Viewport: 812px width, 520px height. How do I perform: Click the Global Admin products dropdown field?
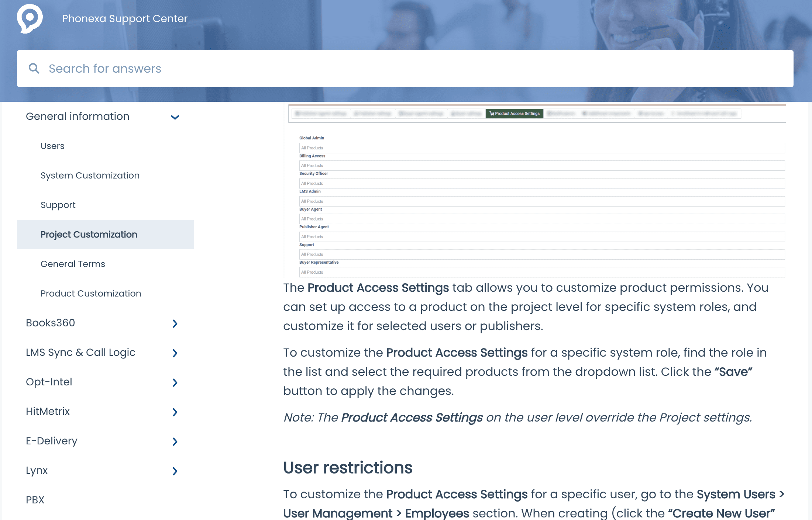pyautogui.click(x=542, y=148)
